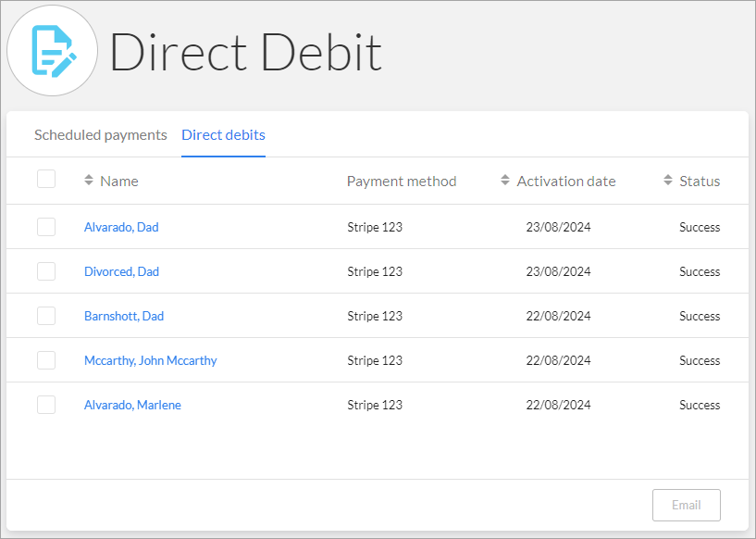
Task: Switch to Scheduled payments tab
Action: point(100,134)
